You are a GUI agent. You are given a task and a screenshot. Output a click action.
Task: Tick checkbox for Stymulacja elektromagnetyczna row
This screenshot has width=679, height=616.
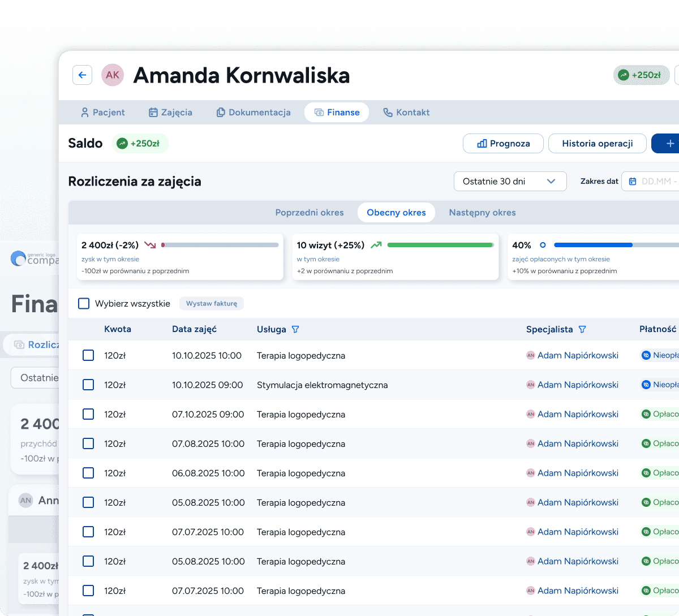pyautogui.click(x=88, y=385)
